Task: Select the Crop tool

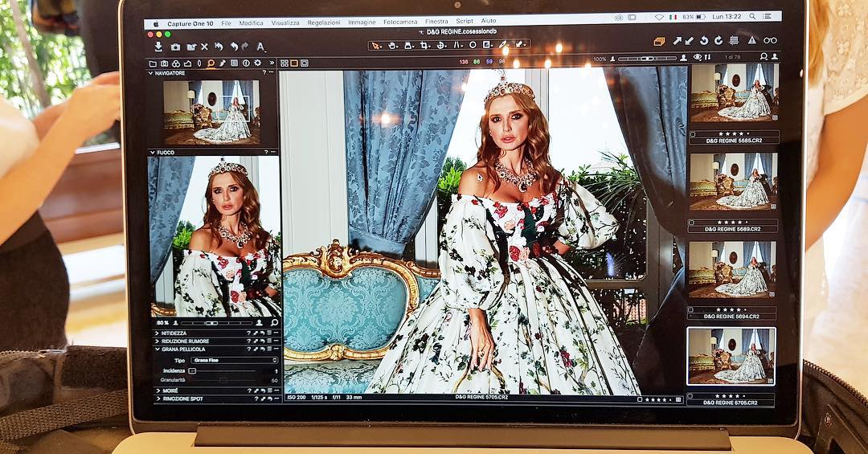Action: 424,45
